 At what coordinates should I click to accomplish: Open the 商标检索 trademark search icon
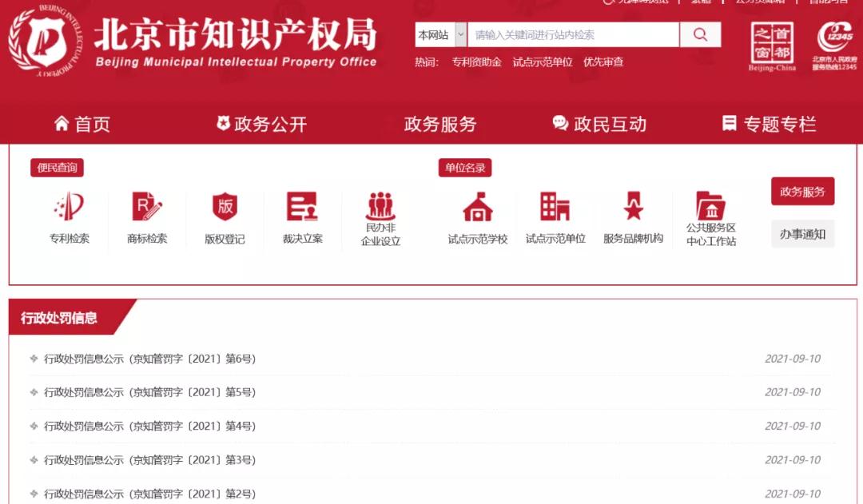[147, 208]
